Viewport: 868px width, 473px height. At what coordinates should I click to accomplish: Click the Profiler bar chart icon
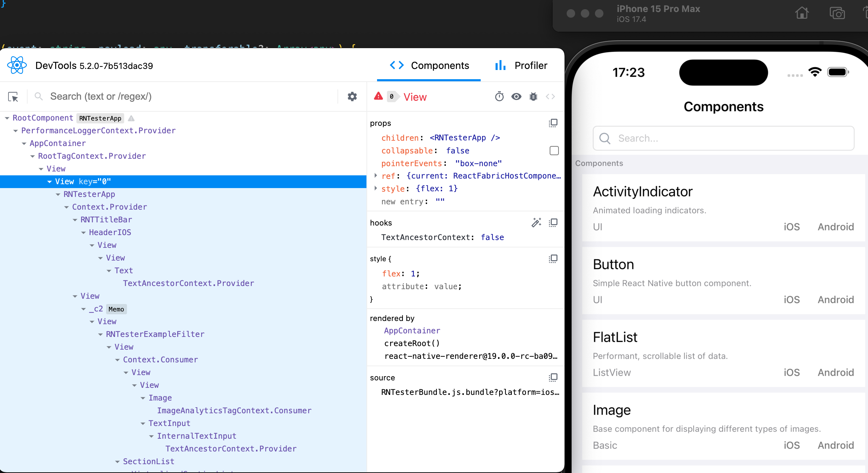pos(500,65)
